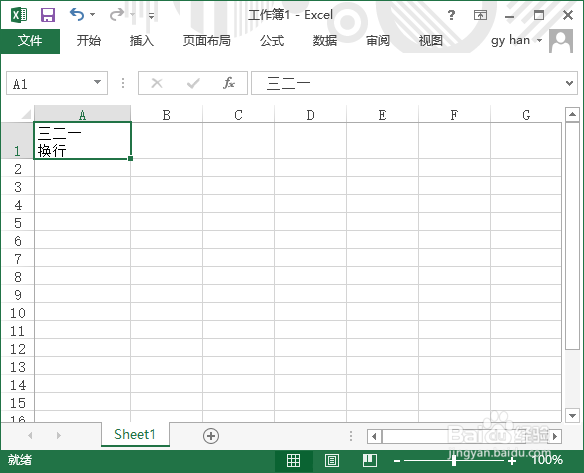Select cell A1 containing 换行
This screenshot has height=473, width=584.
tap(82, 140)
